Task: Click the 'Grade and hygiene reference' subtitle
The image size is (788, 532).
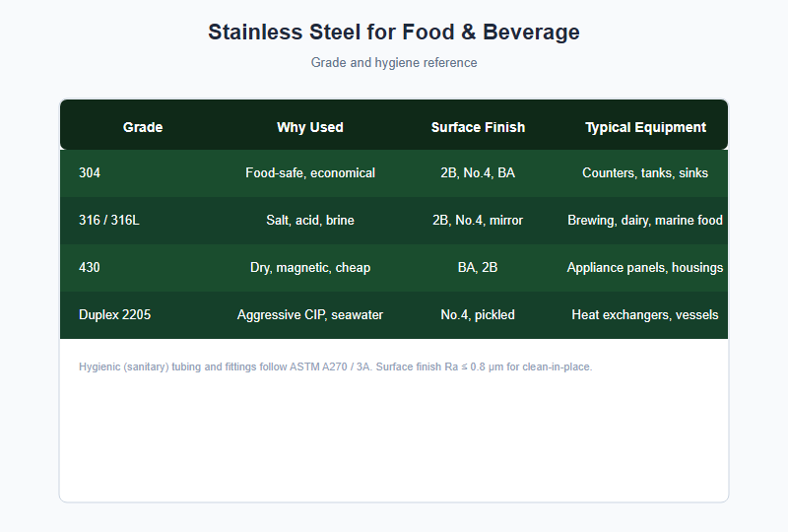Action: (x=394, y=62)
